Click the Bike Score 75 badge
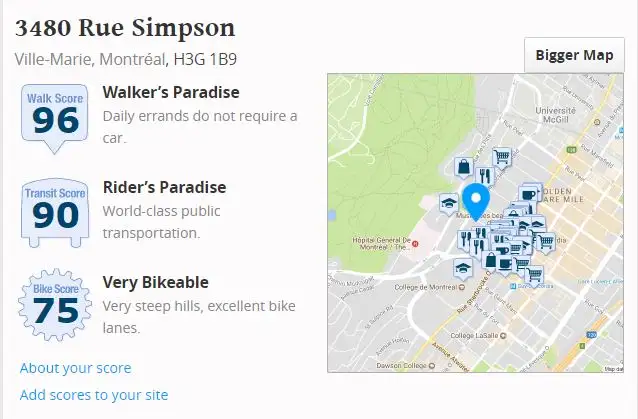The height and width of the screenshot is (419, 638). coord(54,303)
